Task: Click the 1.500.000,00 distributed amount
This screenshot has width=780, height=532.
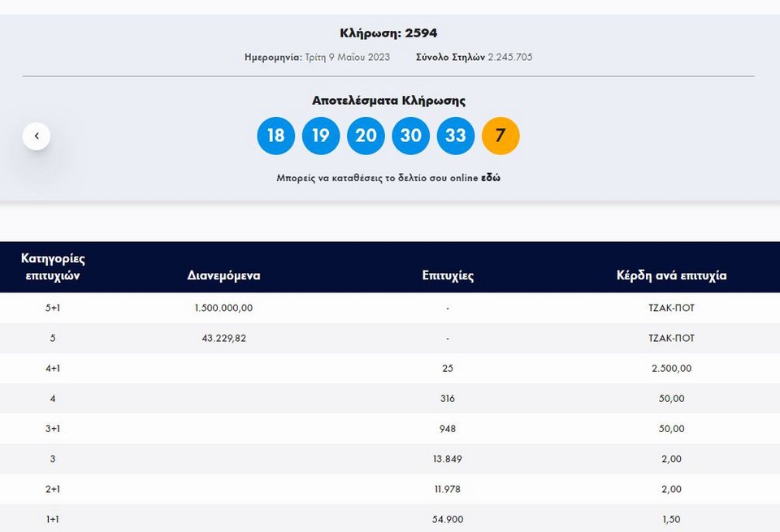Action: (224, 308)
